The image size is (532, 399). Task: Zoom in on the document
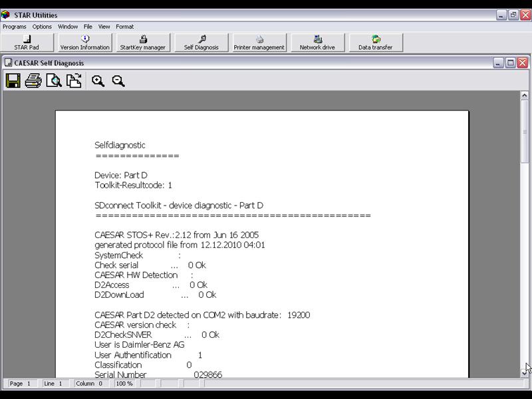pyautogui.click(x=98, y=81)
